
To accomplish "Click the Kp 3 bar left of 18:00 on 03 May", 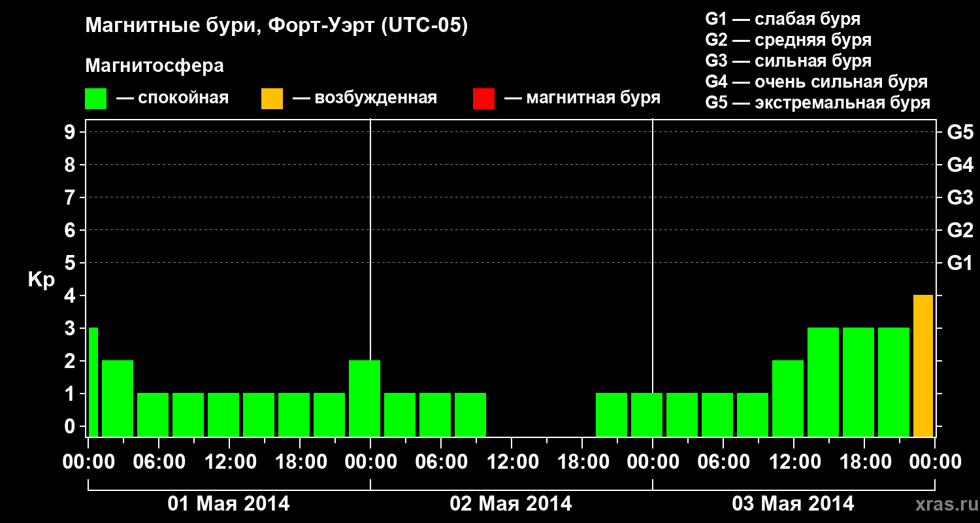I will tap(823, 382).
